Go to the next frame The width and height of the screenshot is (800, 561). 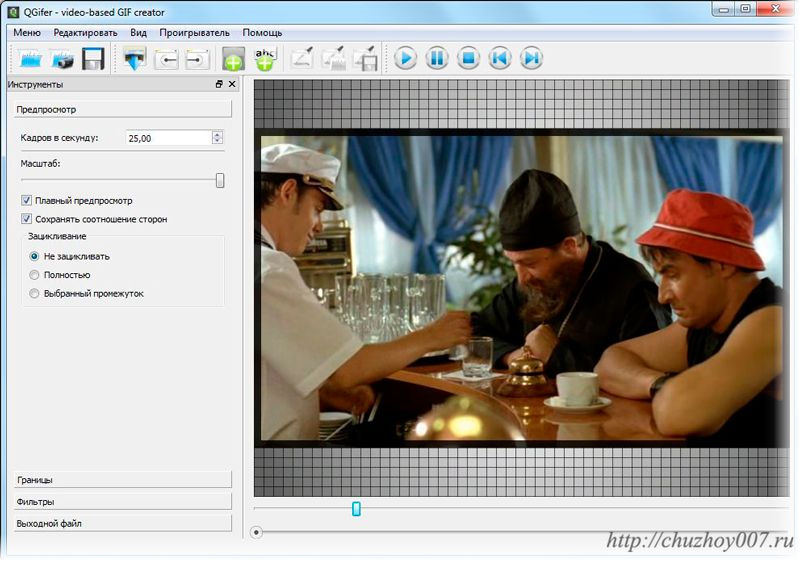531,58
